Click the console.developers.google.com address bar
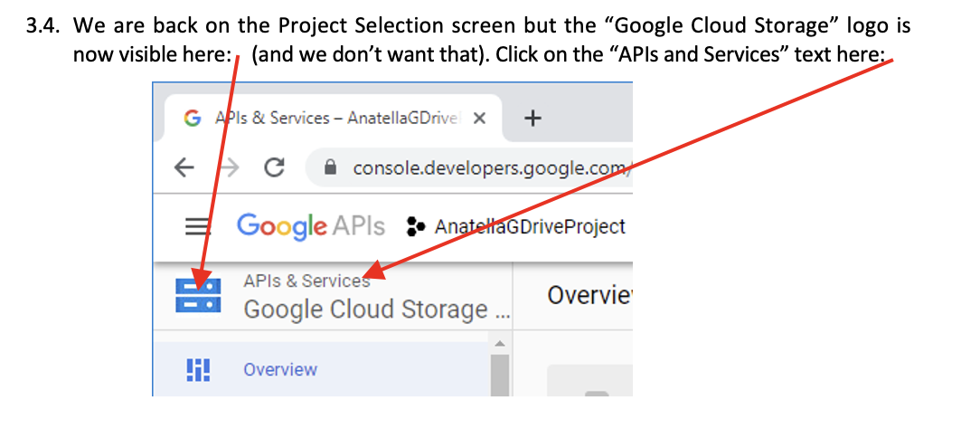Image resolution: width=980 pixels, height=429 pixels. pyautogui.click(x=479, y=168)
